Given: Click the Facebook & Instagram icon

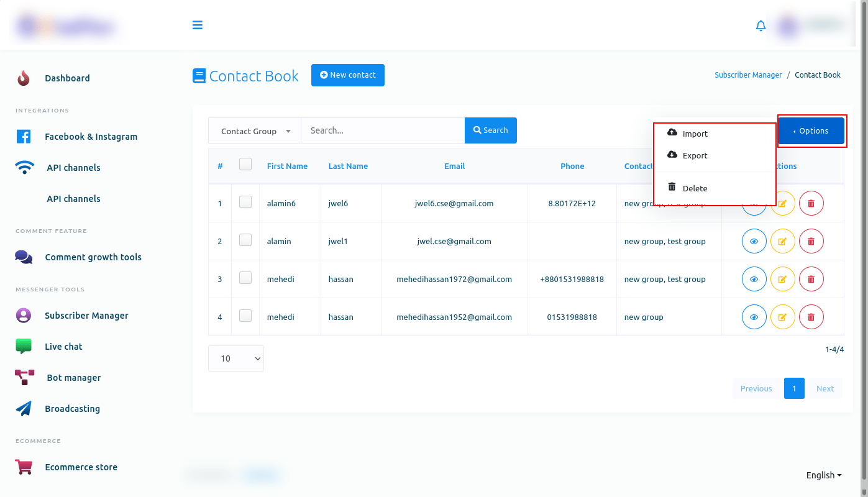Looking at the screenshot, I should coord(24,137).
